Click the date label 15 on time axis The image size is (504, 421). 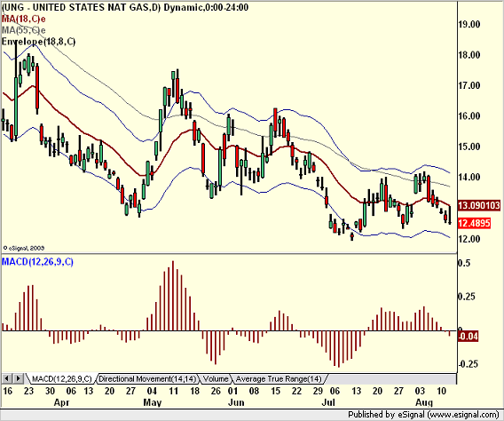[275, 391]
